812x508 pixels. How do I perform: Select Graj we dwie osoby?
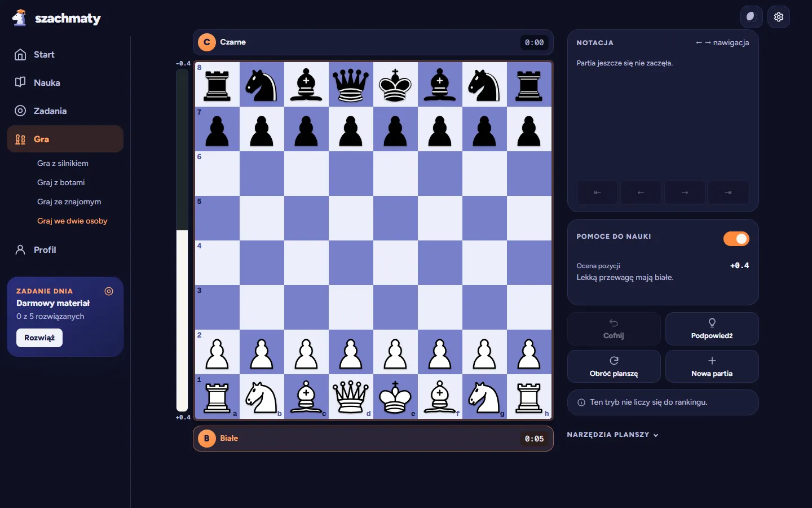(72, 221)
